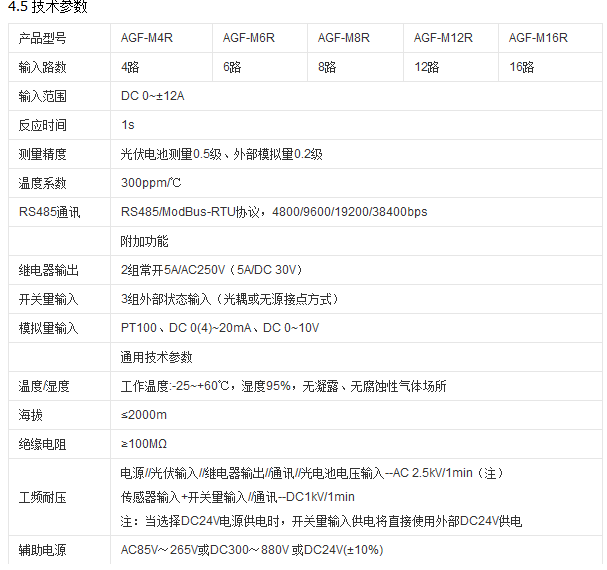Viewport: 607px width, 570px height.
Task: Select the AGF-M4R model column header
Action: tap(148, 38)
